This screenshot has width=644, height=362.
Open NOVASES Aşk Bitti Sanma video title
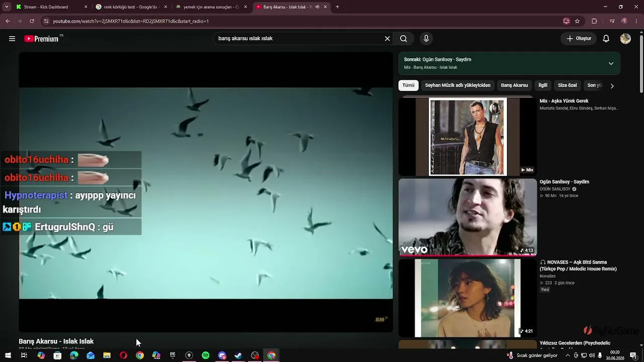click(x=578, y=265)
